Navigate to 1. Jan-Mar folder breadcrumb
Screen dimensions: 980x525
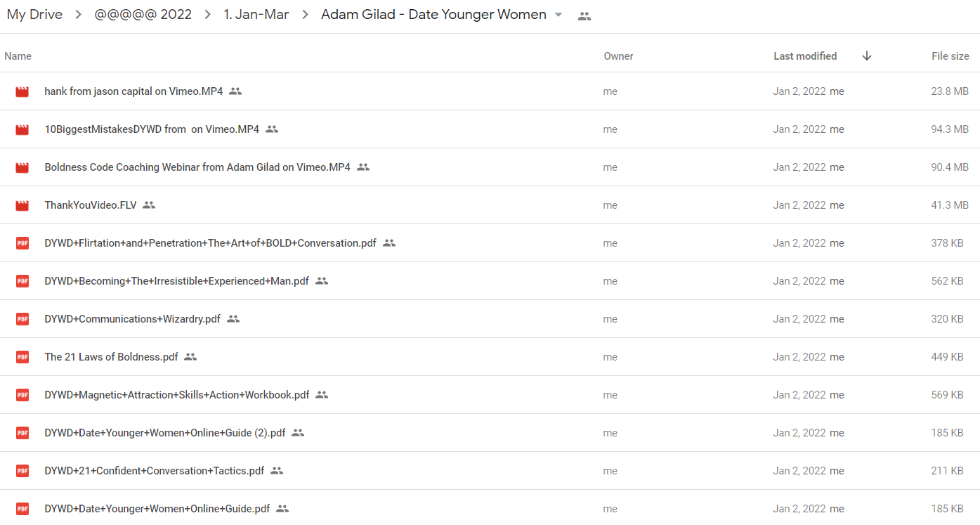click(256, 15)
